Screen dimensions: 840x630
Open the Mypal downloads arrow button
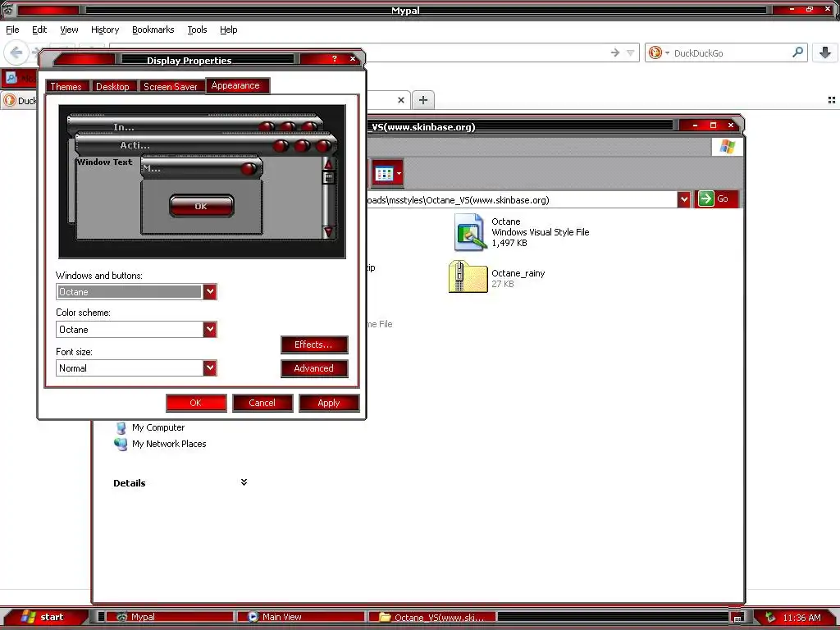pos(825,52)
